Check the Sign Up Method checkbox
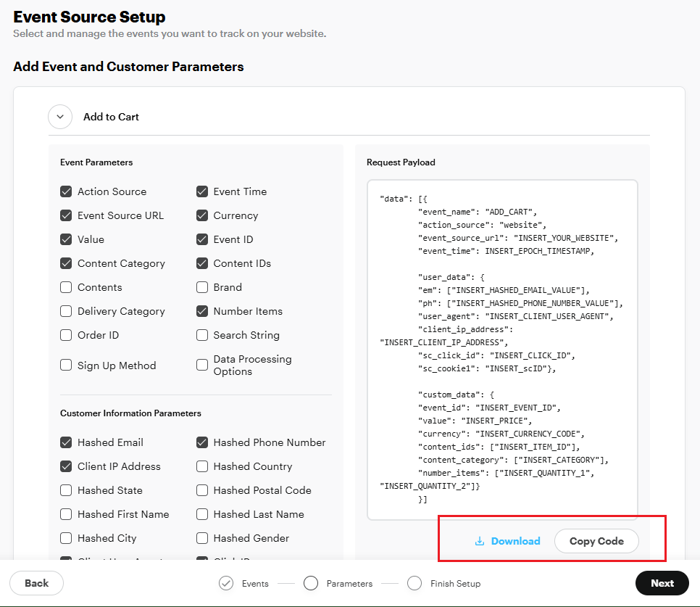 pyautogui.click(x=66, y=365)
